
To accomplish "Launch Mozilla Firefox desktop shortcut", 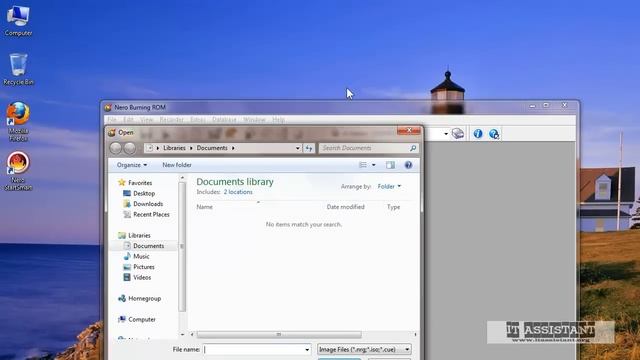I will click(x=18, y=122).
